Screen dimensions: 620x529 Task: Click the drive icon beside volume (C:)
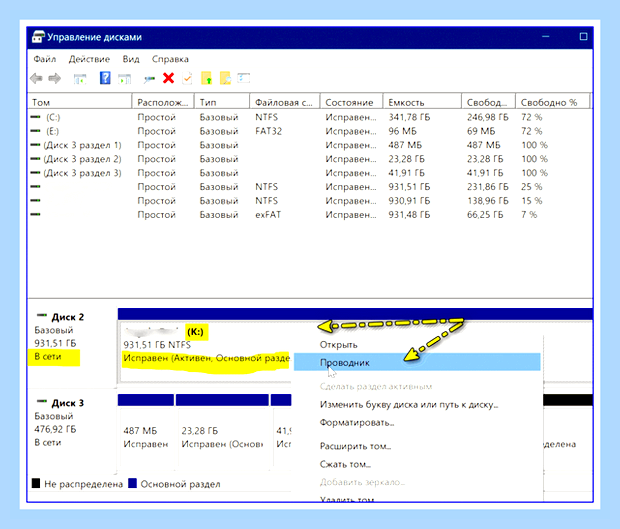tap(36, 117)
